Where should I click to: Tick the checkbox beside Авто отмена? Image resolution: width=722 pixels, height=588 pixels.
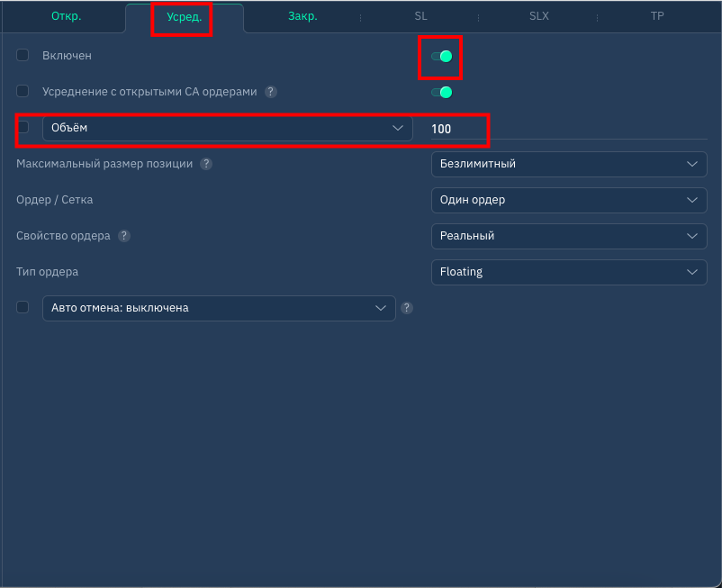pyautogui.click(x=23, y=307)
